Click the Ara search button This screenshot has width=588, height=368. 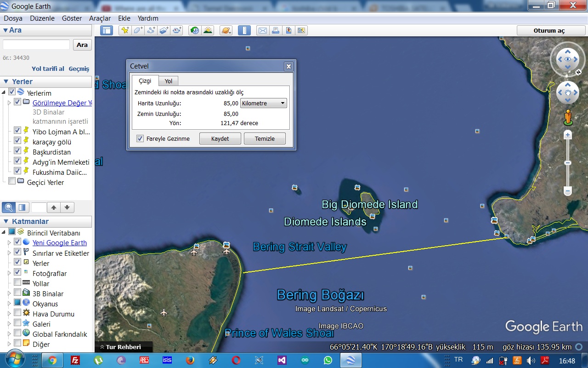(x=82, y=45)
